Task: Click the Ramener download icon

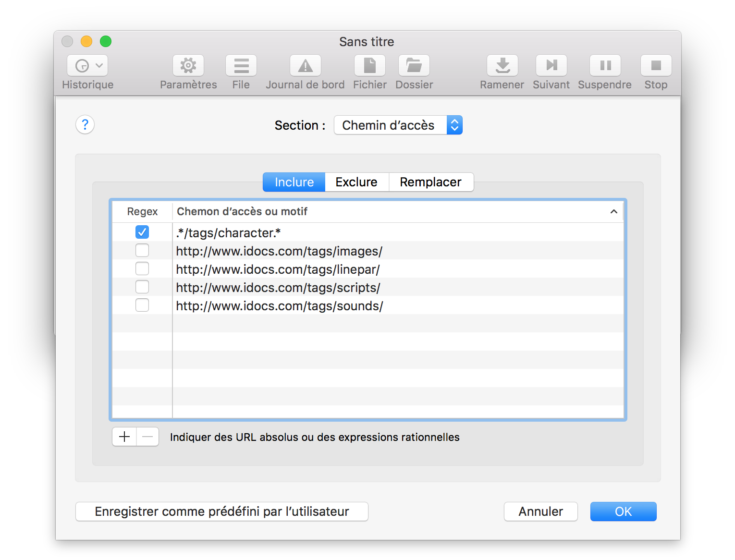Action: (502, 66)
